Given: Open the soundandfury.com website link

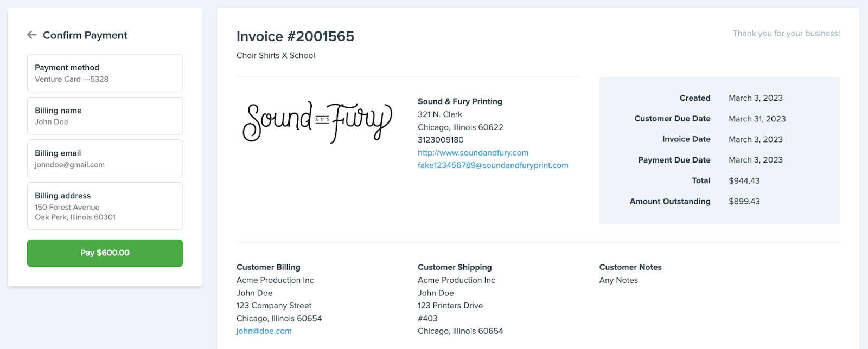Looking at the screenshot, I should tap(473, 153).
